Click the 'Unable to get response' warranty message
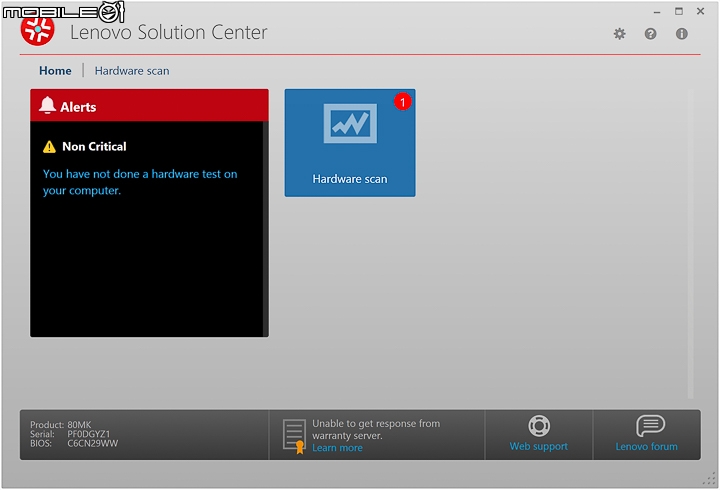The height and width of the screenshot is (490, 720). [x=376, y=429]
